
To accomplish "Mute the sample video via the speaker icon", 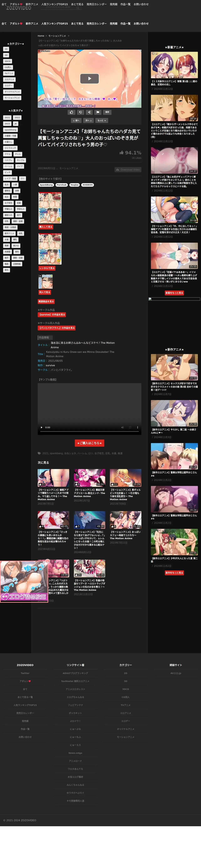I will (122, 427).
